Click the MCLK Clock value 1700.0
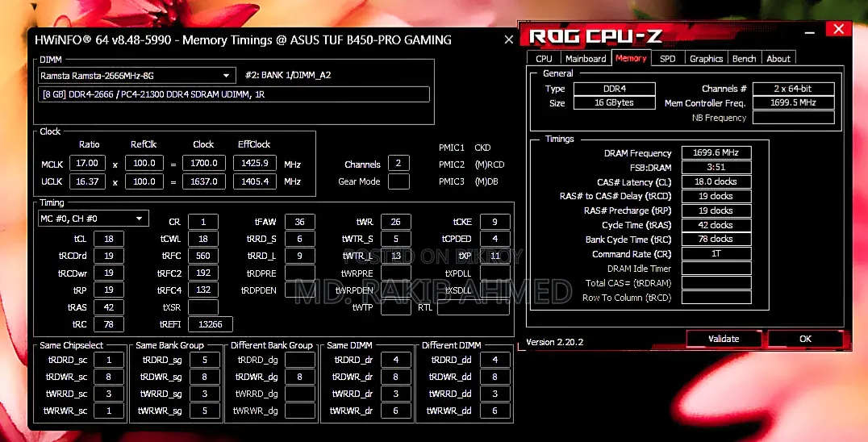 (204, 163)
